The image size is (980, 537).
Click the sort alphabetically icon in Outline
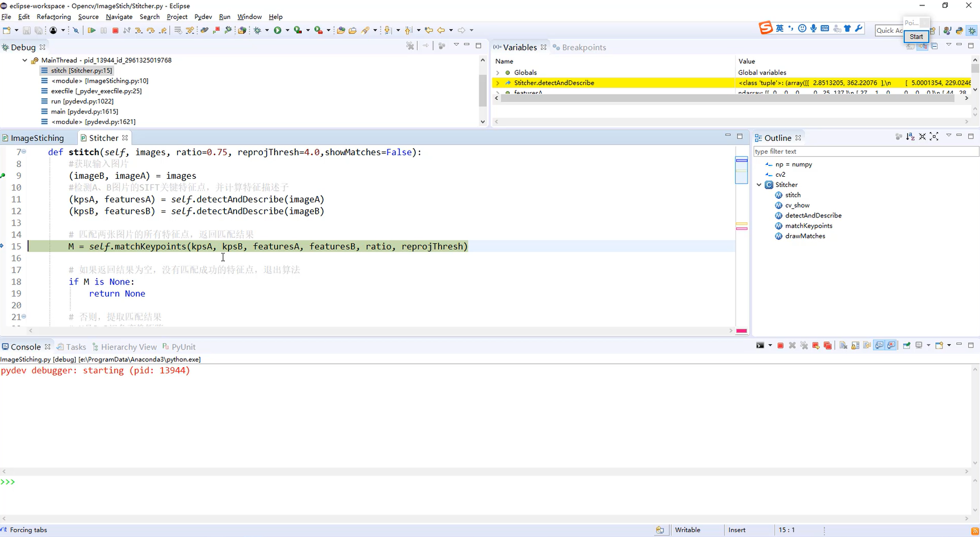[910, 137]
